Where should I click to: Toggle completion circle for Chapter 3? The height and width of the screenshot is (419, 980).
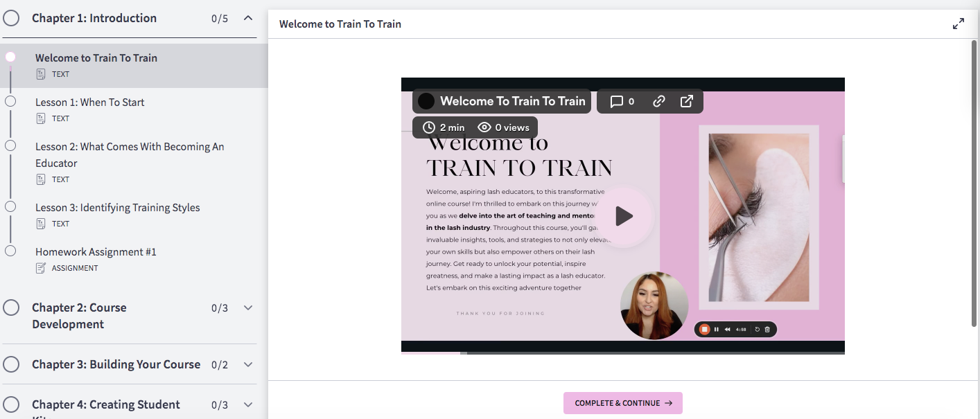pos(11,364)
